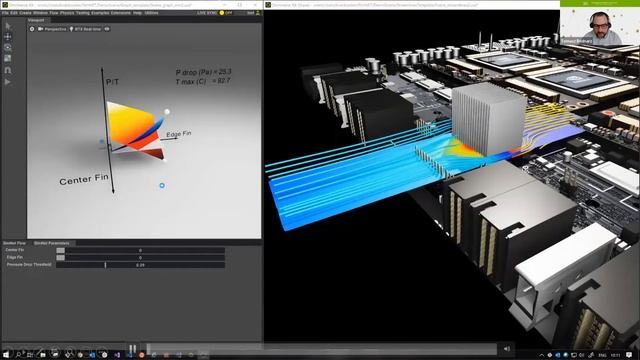Switch to the SimNet Flow tab
The height and width of the screenshot is (360, 640).
tap(14, 243)
